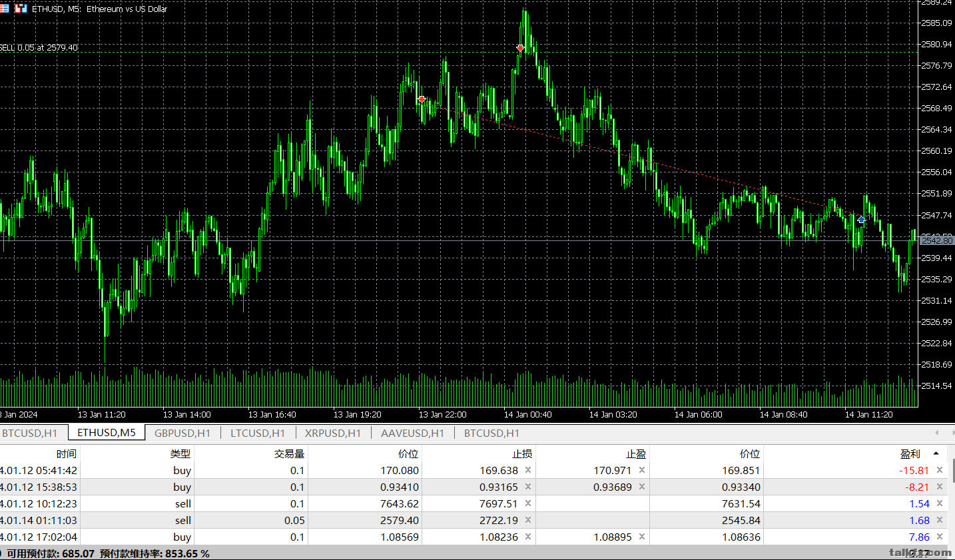Image resolution: width=955 pixels, height=560 pixels.
Task: Toggle sort arrow next to 盈利
Action: coord(936,453)
